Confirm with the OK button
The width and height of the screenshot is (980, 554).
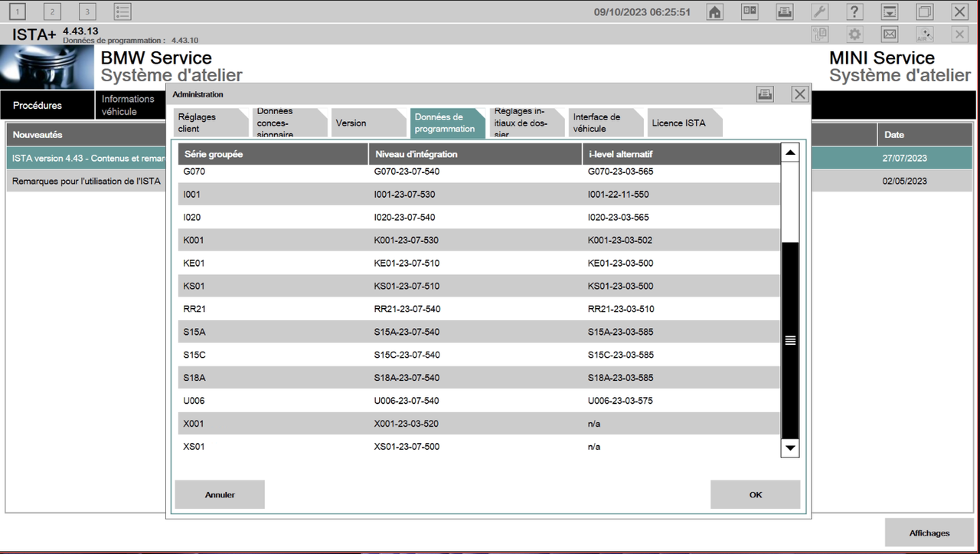point(755,495)
